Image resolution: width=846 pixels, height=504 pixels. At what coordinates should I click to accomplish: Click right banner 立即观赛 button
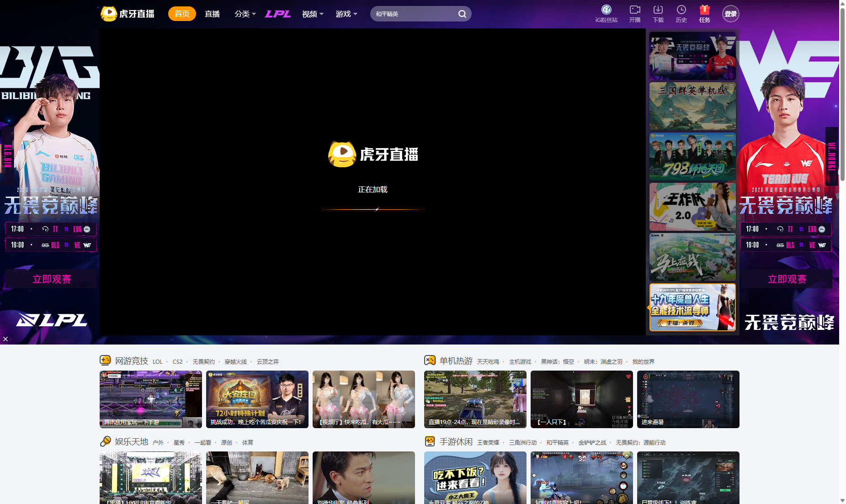pos(787,279)
